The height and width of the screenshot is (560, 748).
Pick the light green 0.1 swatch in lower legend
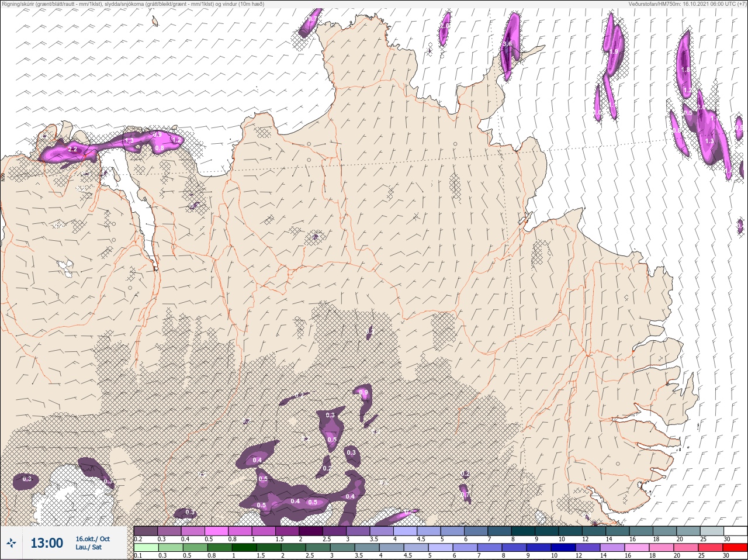[x=146, y=548]
